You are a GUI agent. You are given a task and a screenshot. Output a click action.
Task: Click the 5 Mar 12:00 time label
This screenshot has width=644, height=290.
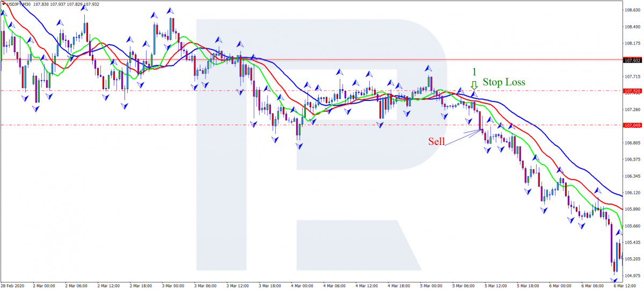click(x=496, y=286)
